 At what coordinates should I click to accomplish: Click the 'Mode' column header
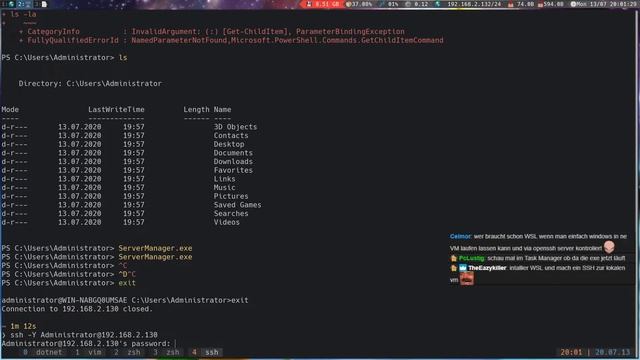tap(10, 109)
